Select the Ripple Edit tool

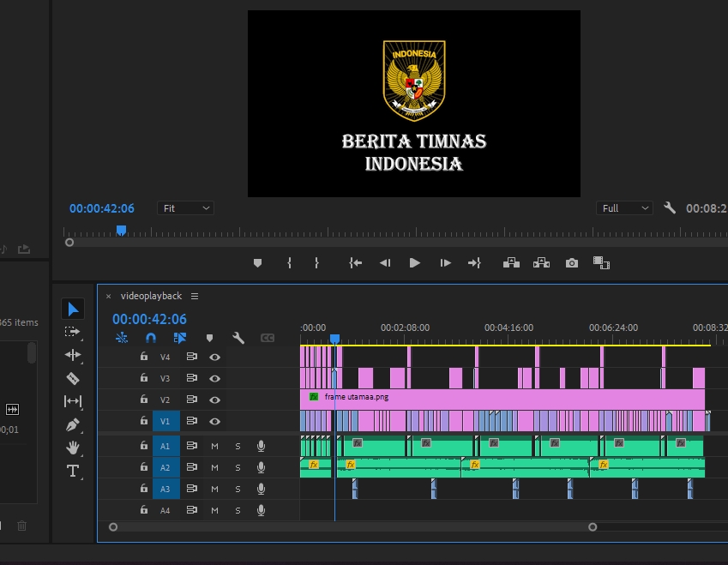73,355
